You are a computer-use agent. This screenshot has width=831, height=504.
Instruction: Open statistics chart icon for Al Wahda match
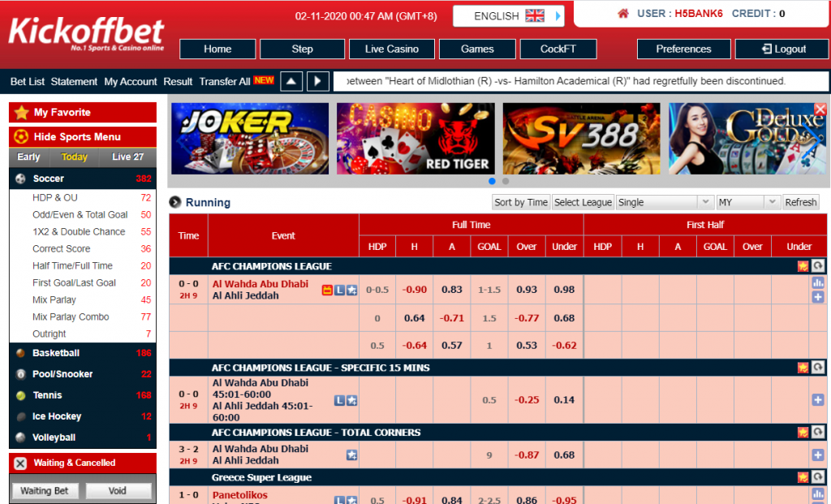point(817,283)
